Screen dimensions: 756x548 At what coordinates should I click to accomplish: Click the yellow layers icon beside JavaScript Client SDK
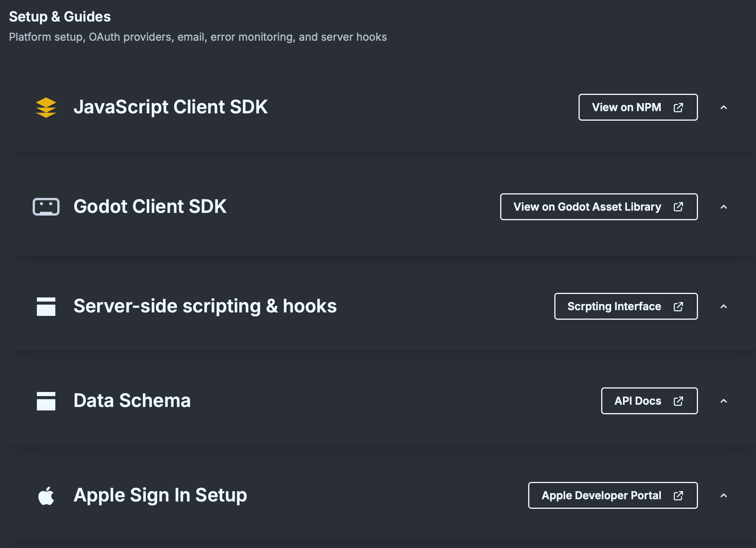point(46,107)
